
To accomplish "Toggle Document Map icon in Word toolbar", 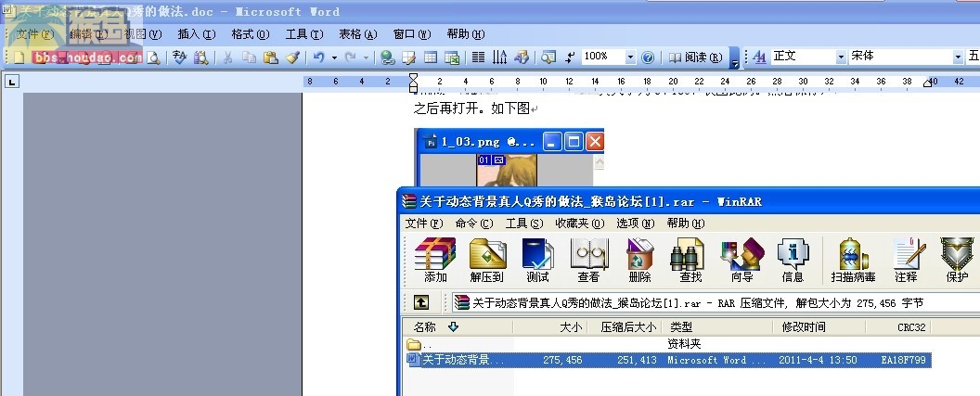I will click(x=548, y=57).
